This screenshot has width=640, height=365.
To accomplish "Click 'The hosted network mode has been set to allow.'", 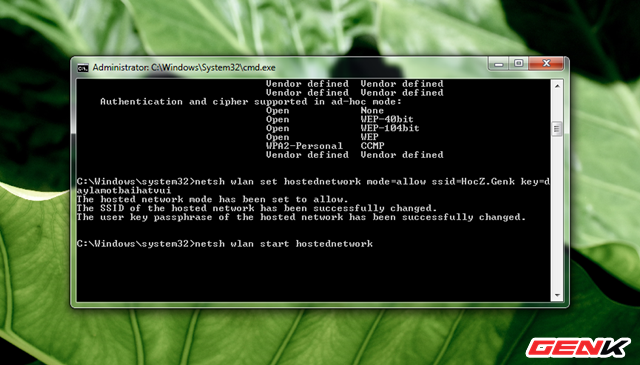I will point(212,200).
